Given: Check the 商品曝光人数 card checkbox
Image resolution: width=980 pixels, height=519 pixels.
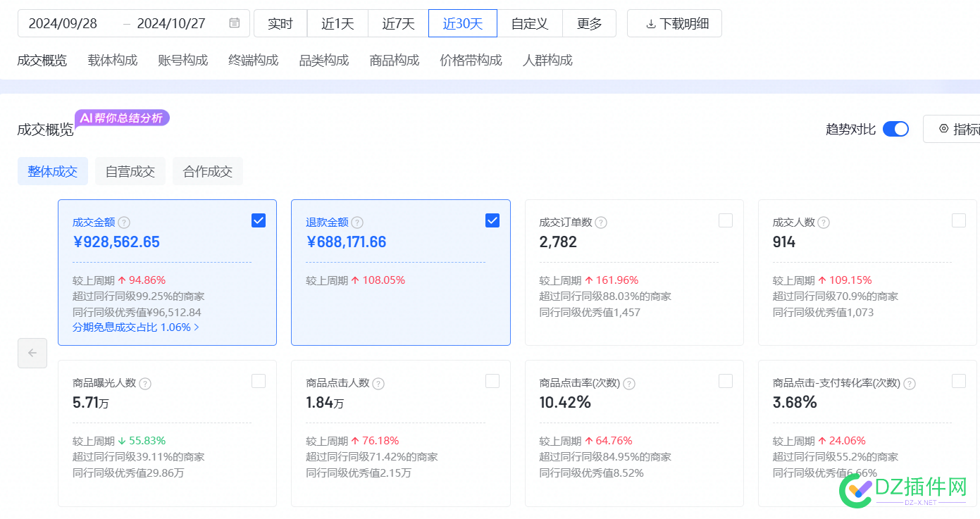Looking at the screenshot, I should (259, 381).
